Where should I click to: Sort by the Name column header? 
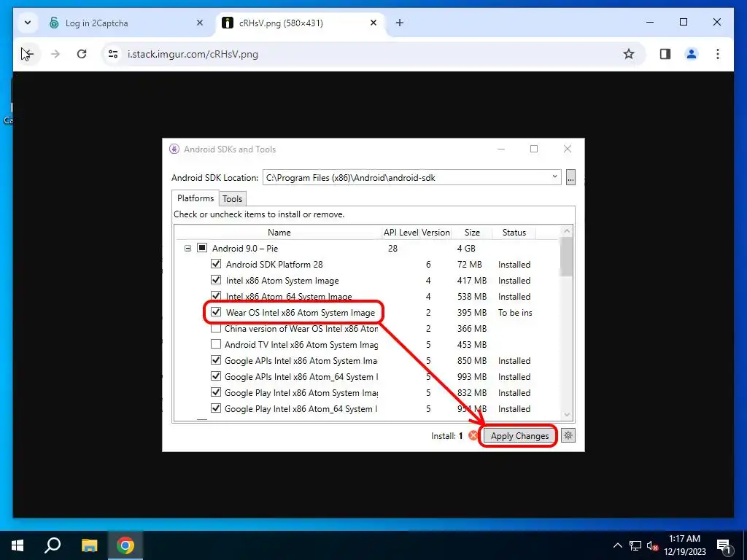(279, 233)
